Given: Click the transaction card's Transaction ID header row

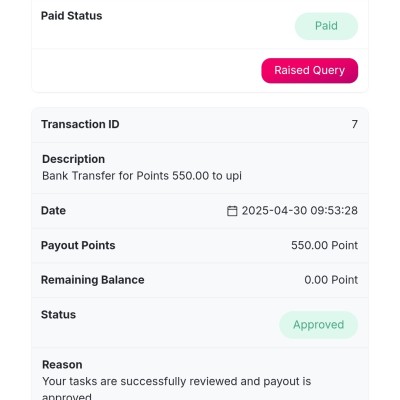Looking at the screenshot, I should [200, 125].
